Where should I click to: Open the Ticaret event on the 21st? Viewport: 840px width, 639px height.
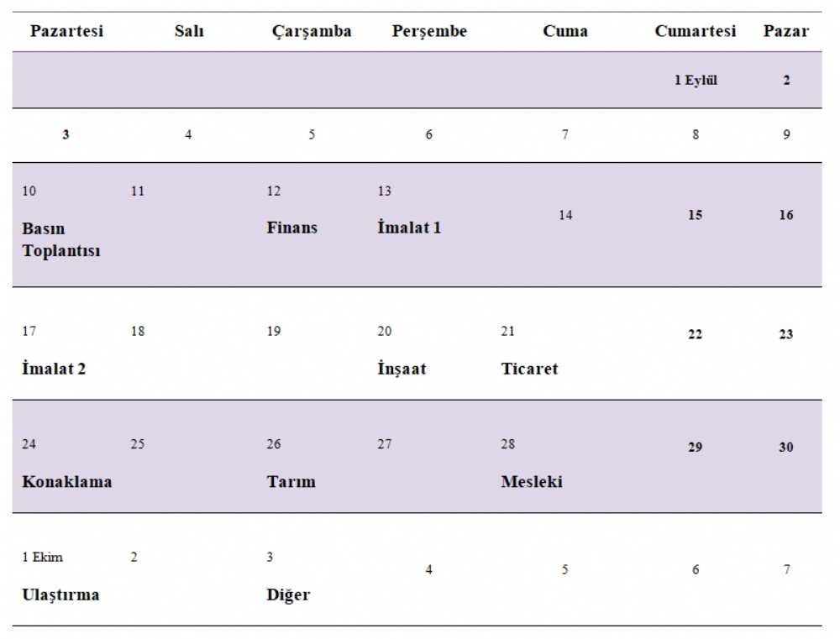[529, 369]
